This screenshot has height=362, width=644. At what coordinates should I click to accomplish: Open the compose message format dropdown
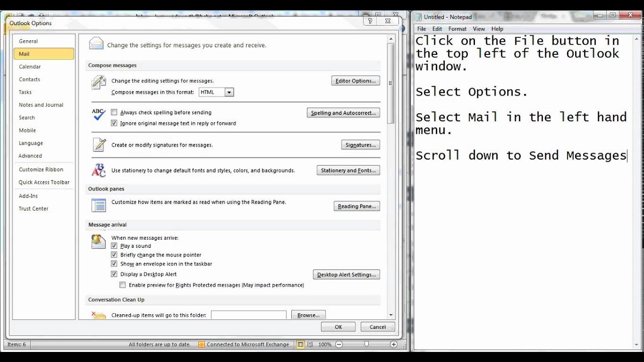pos(229,92)
